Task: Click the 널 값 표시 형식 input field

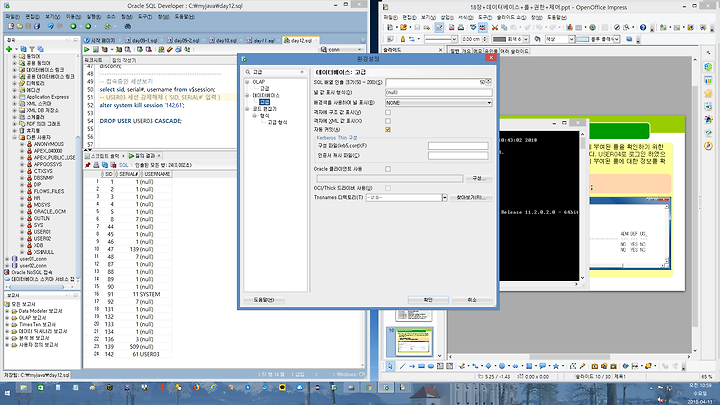Action: pos(439,92)
